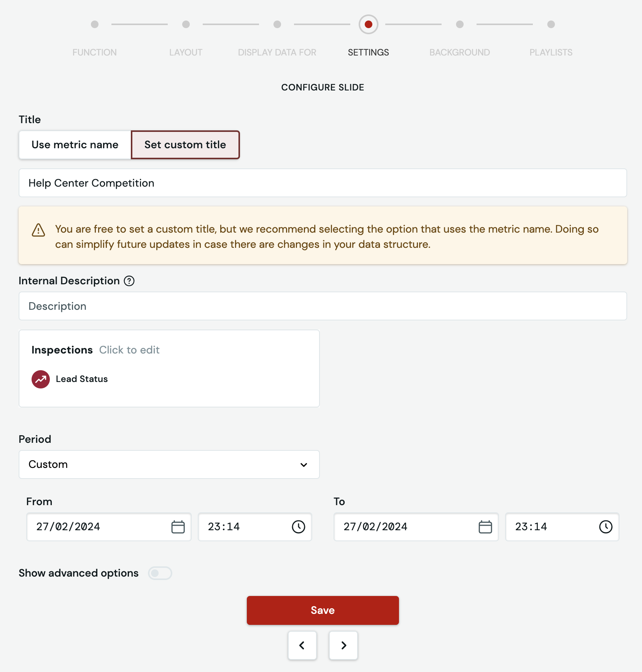Click the warning triangle icon in the notice
642x672 pixels.
pos(38,230)
